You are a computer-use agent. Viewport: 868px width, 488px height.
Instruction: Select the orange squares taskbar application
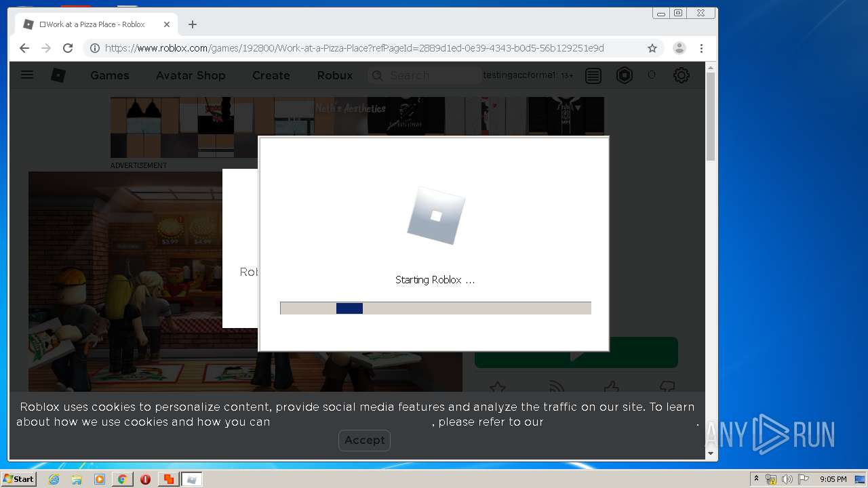tap(169, 479)
